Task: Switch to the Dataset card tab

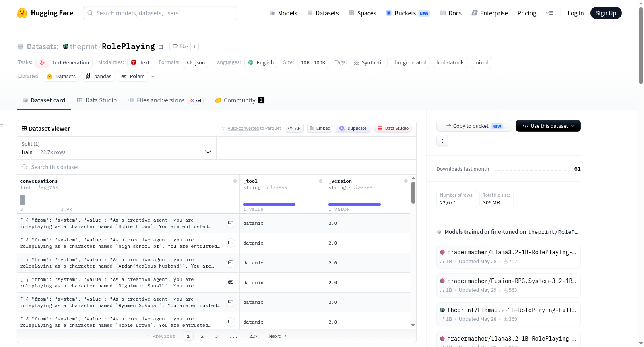Action: 44,100
